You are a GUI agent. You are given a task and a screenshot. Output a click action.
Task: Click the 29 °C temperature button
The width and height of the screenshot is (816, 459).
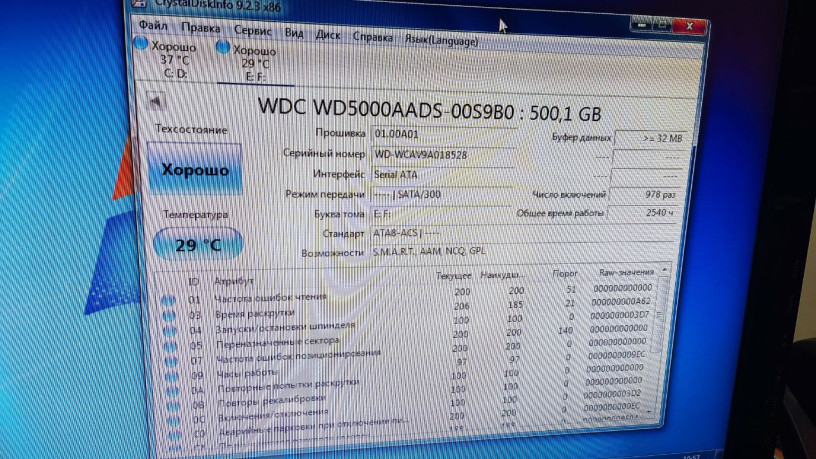198,245
